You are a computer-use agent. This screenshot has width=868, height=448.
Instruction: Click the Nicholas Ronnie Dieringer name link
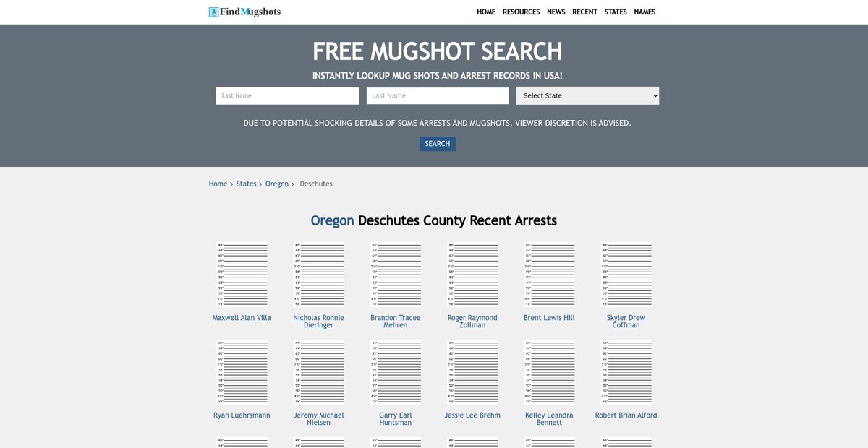(x=318, y=322)
